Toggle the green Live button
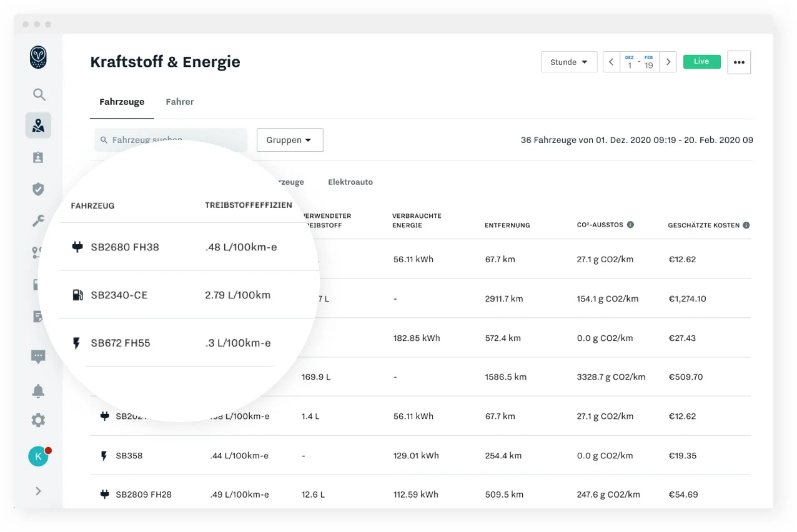 (x=701, y=62)
